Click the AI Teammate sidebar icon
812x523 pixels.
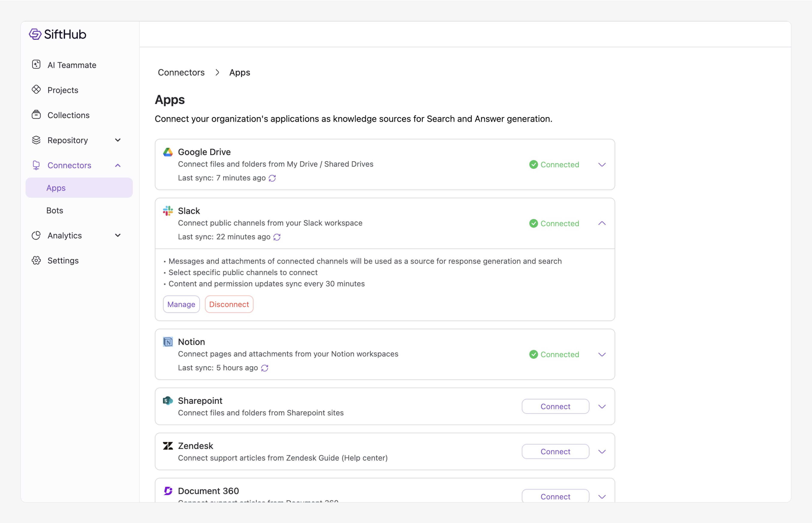pos(36,65)
